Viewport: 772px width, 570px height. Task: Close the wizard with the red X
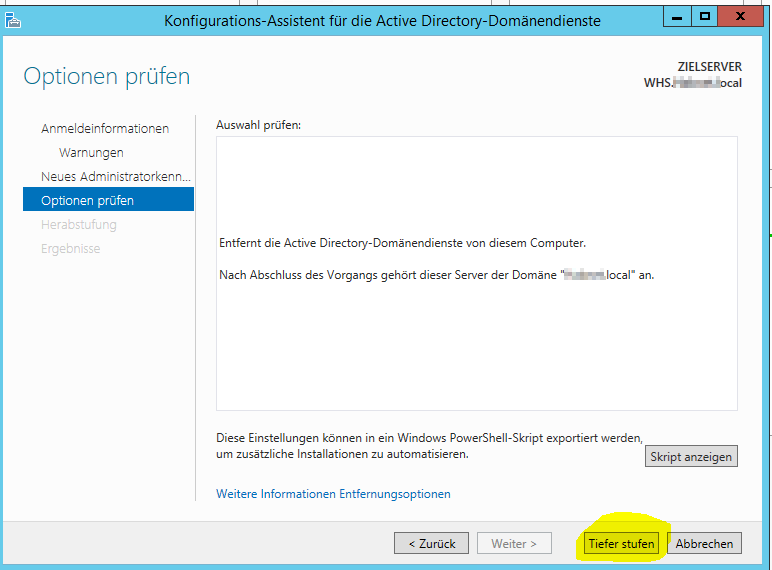click(x=741, y=17)
